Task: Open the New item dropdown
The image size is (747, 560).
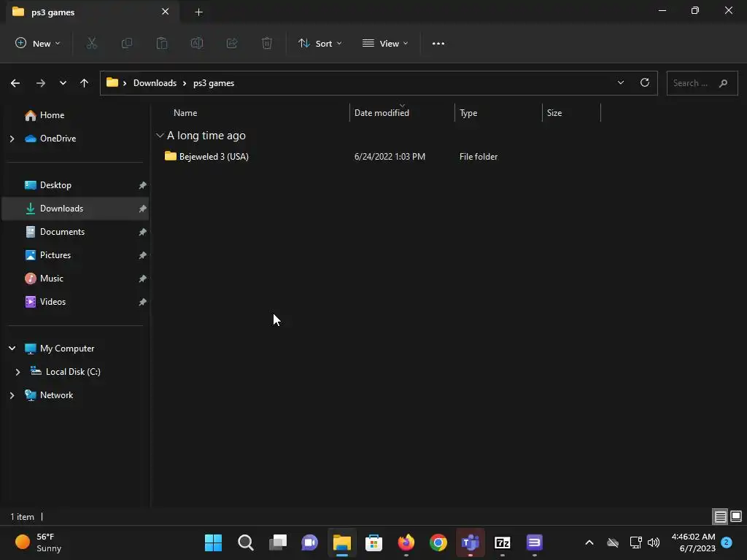Action: pyautogui.click(x=38, y=43)
